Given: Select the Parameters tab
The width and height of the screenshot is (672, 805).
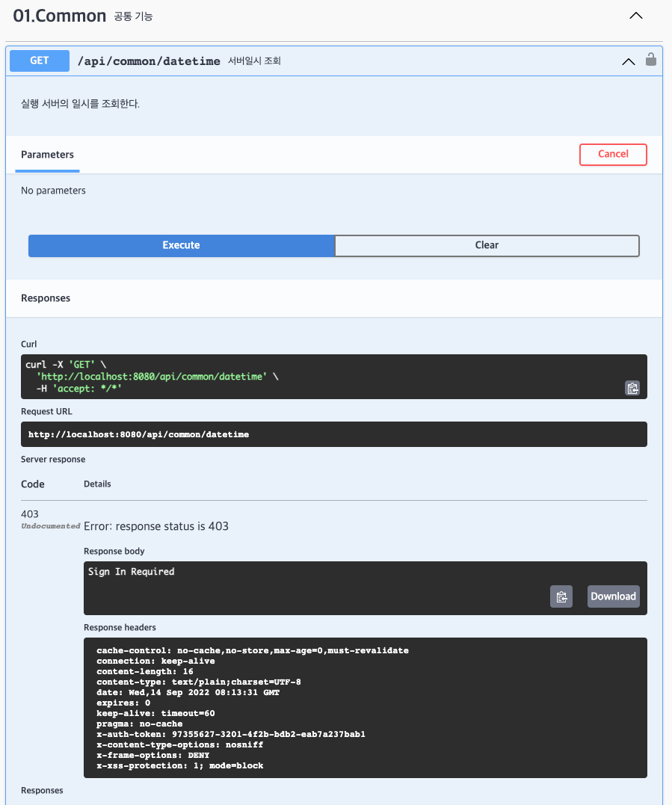Looking at the screenshot, I should (x=47, y=155).
